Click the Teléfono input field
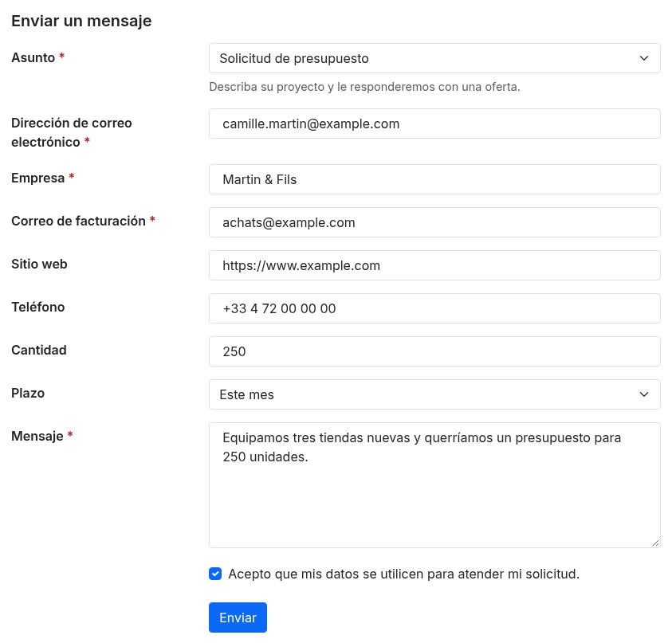Screen dimensions: 672x643 tap(434, 308)
